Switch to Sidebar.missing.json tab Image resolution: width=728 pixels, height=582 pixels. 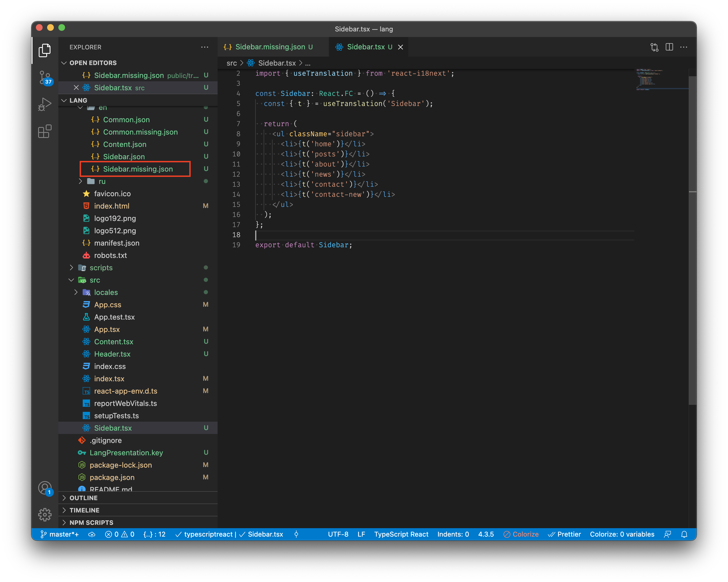pos(273,47)
